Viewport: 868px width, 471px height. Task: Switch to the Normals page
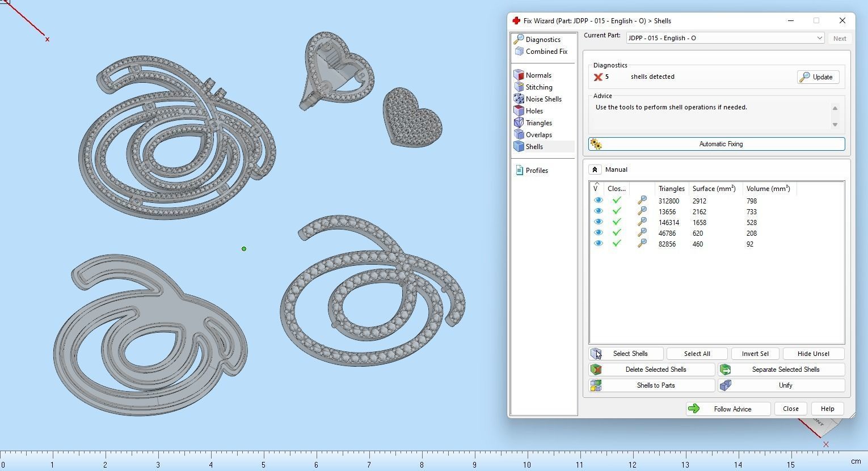tap(538, 75)
